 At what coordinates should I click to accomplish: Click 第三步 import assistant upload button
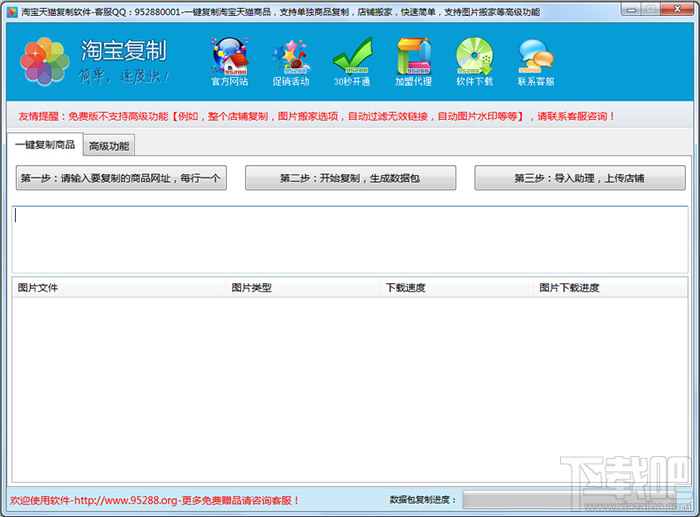(x=580, y=178)
